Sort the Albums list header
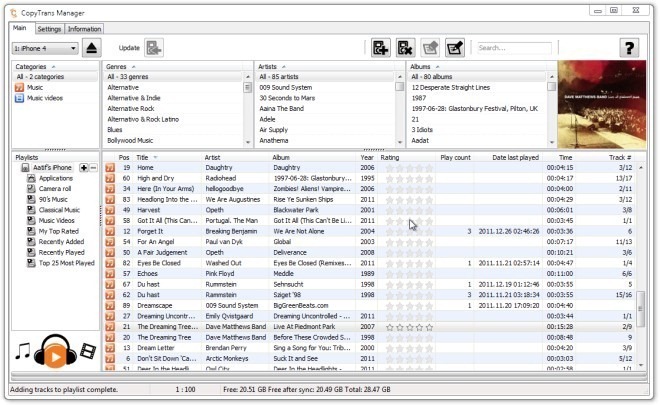 (482, 67)
